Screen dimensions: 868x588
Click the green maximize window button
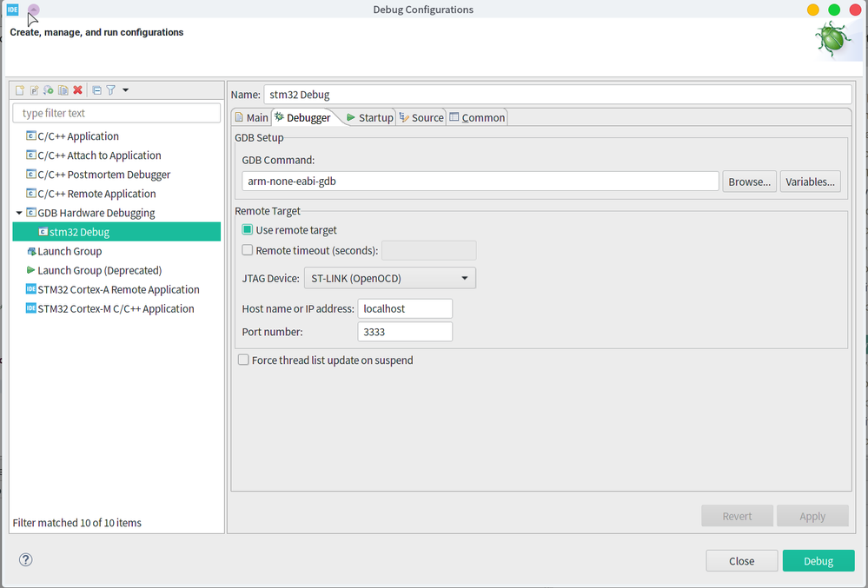point(833,10)
